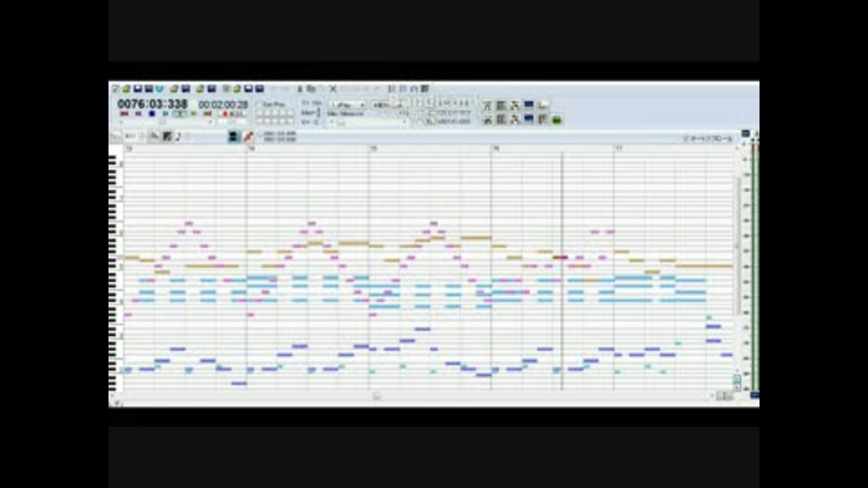Click the dark blue stop transport button
868x488 pixels.
point(152,114)
